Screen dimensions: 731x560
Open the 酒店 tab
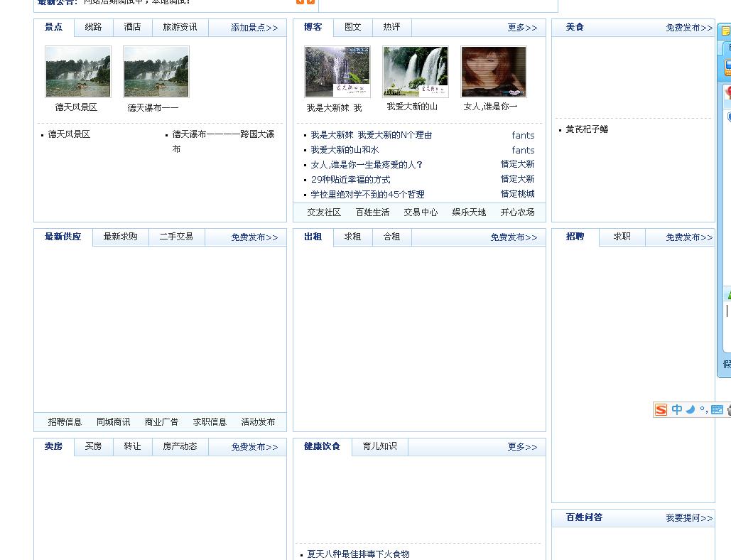pos(132,27)
